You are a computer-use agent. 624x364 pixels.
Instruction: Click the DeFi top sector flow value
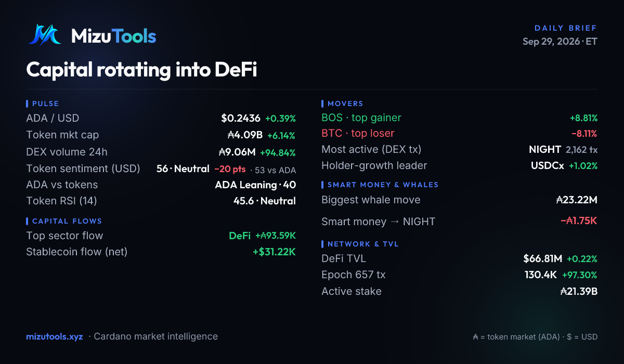click(x=262, y=236)
